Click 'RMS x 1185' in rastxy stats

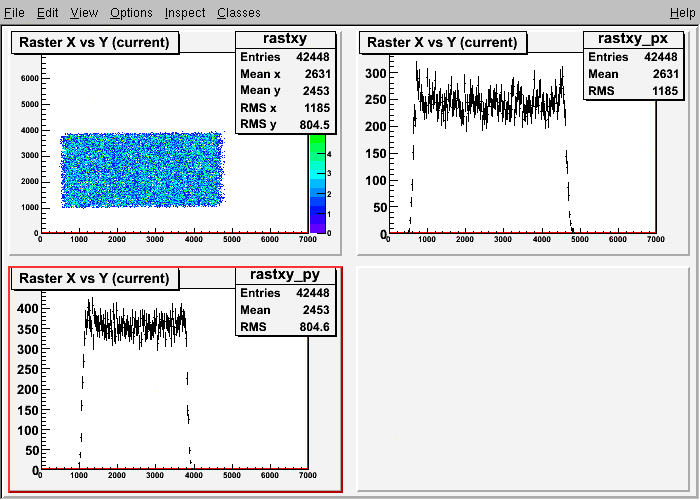pos(285,108)
